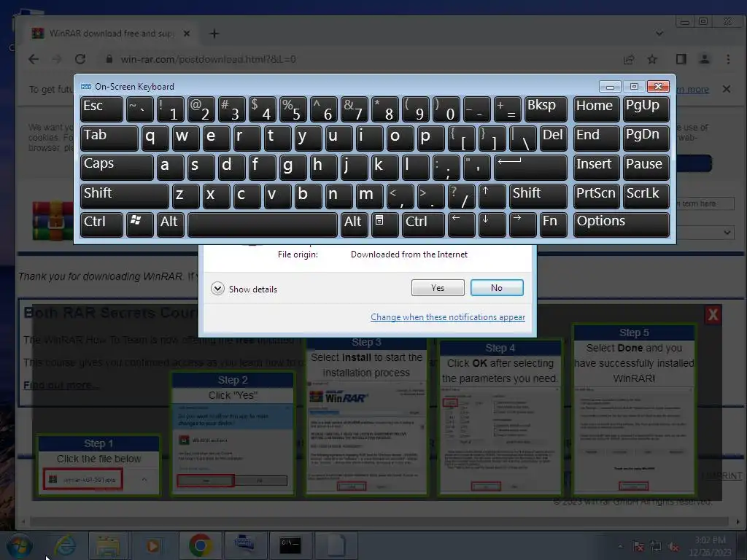Click the Del key
The width and height of the screenshot is (747, 560).
[553, 138]
